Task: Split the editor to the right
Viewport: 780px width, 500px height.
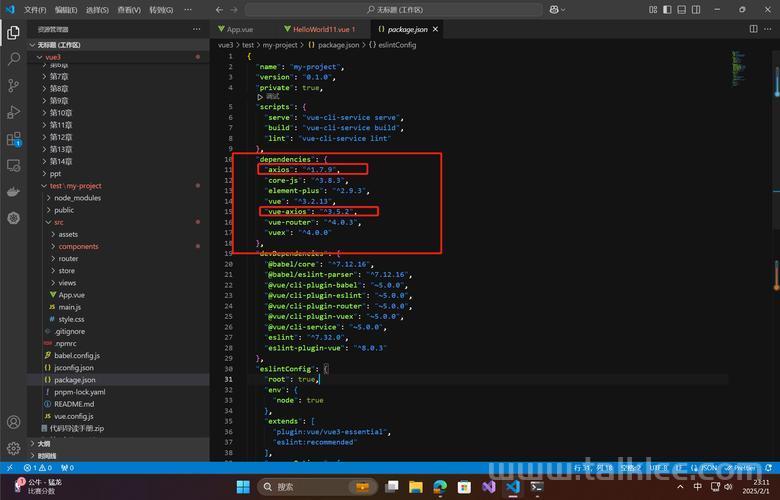Action: pyautogui.click(x=753, y=29)
